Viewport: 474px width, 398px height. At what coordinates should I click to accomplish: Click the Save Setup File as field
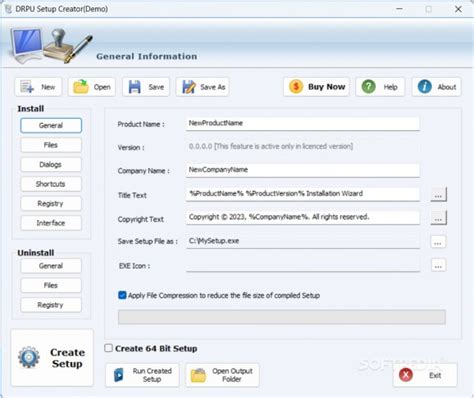click(303, 241)
